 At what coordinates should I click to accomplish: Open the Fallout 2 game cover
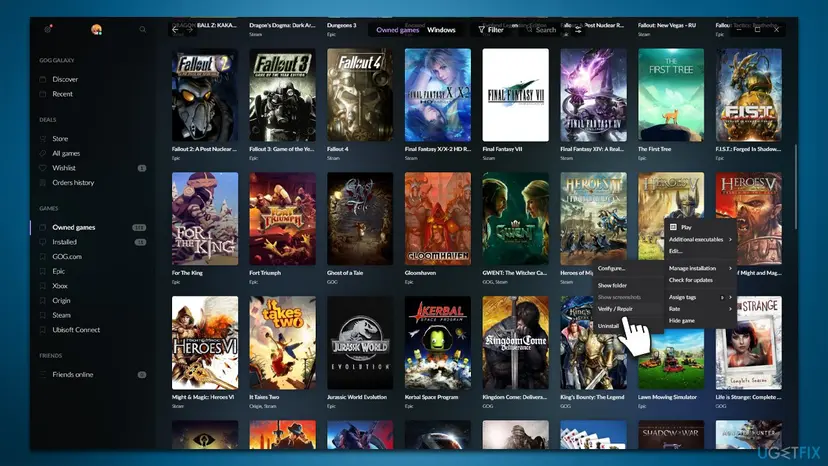205,95
